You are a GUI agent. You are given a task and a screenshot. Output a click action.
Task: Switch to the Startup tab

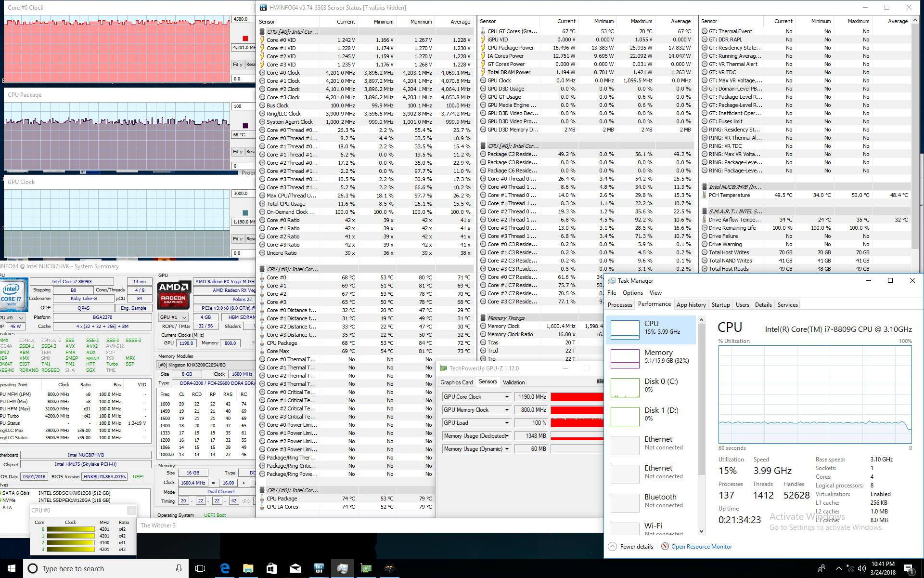click(x=721, y=304)
